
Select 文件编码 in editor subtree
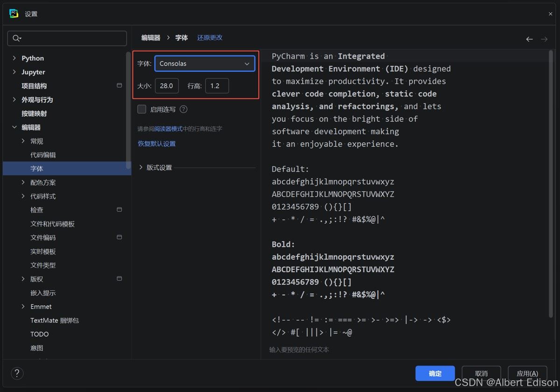coord(43,238)
